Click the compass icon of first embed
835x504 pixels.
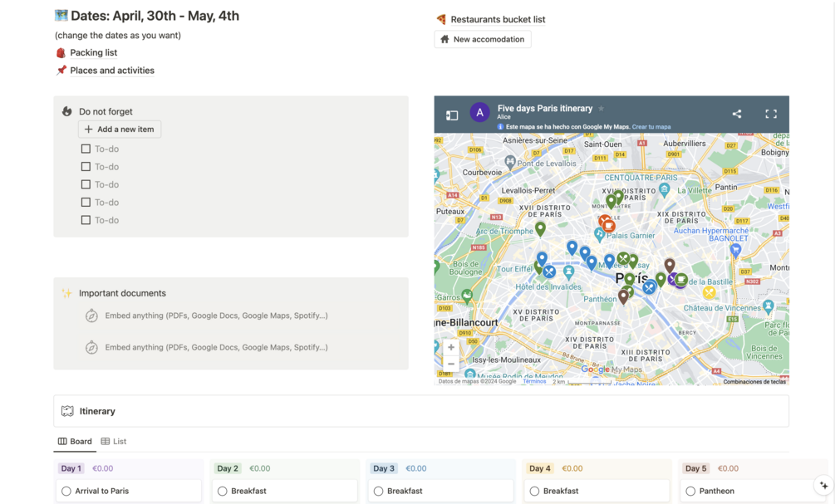[x=91, y=316]
